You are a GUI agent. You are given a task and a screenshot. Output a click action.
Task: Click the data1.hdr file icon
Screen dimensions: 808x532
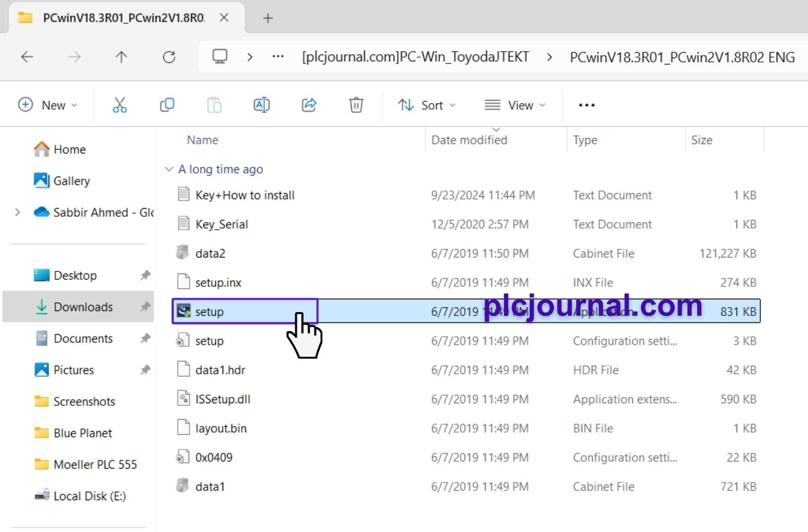coord(183,369)
